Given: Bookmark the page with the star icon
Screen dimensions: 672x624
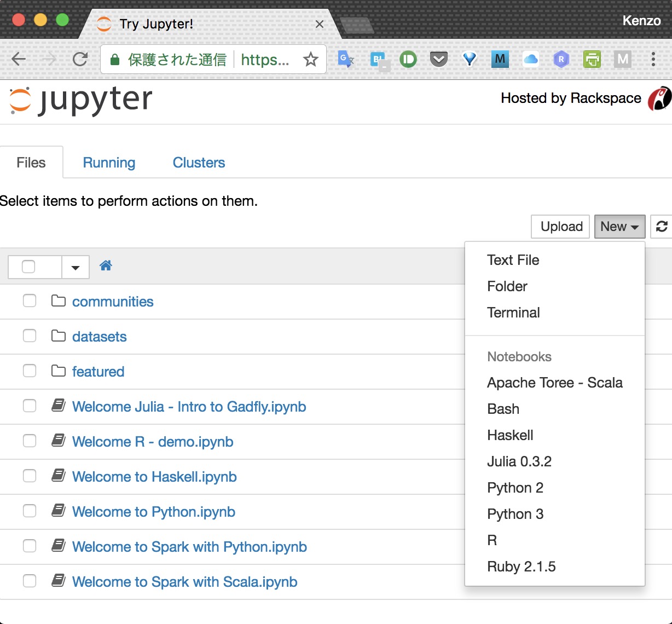Looking at the screenshot, I should (310, 59).
